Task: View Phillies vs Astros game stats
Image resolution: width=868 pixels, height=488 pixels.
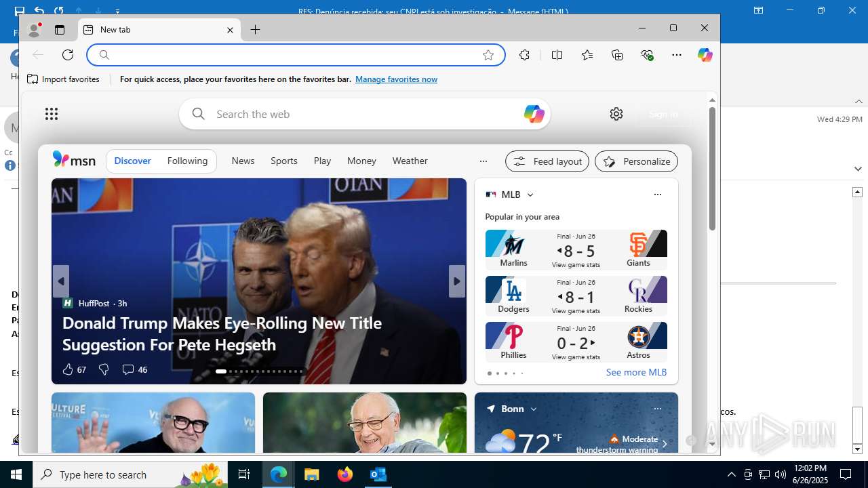Action: tap(576, 357)
